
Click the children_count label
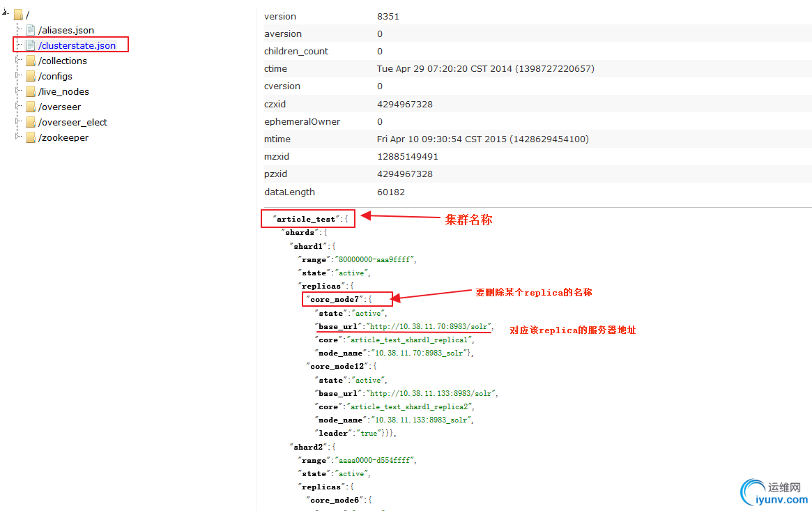[x=296, y=52]
